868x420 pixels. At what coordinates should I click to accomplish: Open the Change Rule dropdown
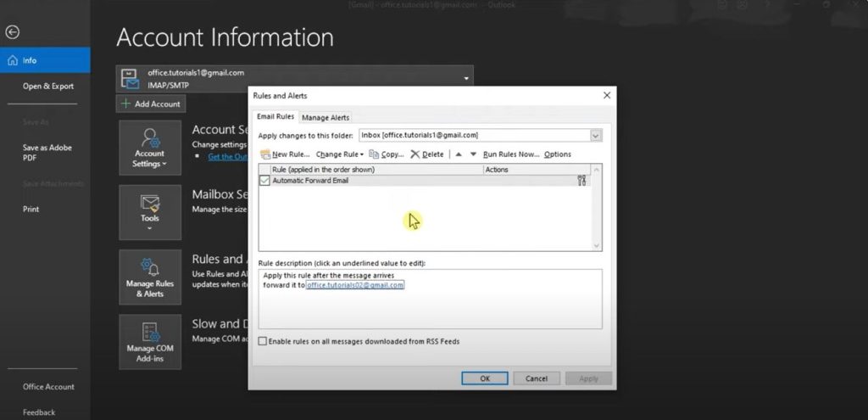[340, 154]
